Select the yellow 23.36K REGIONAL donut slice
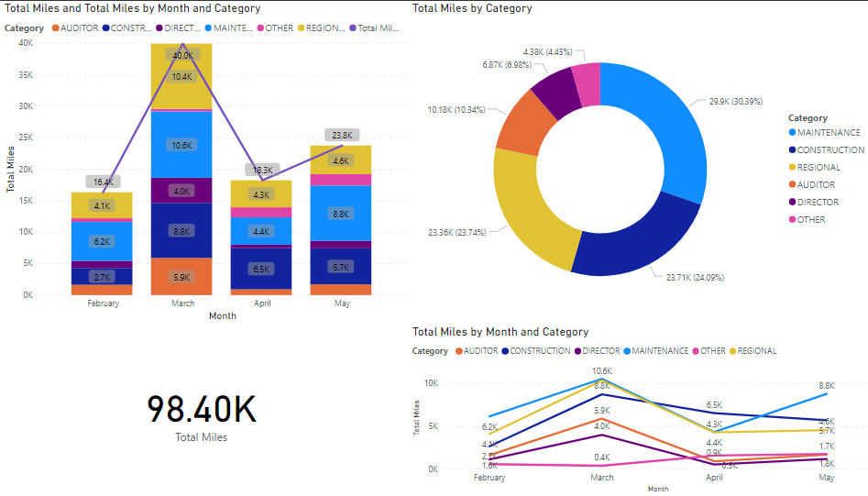The width and height of the screenshot is (868, 496). (524, 211)
